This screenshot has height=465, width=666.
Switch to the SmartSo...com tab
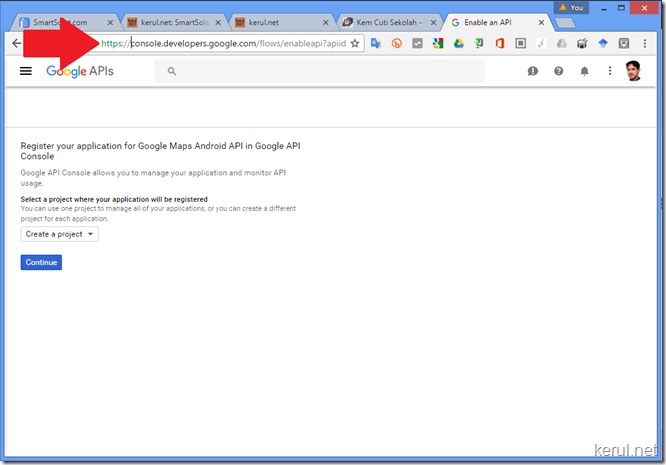point(65,23)
